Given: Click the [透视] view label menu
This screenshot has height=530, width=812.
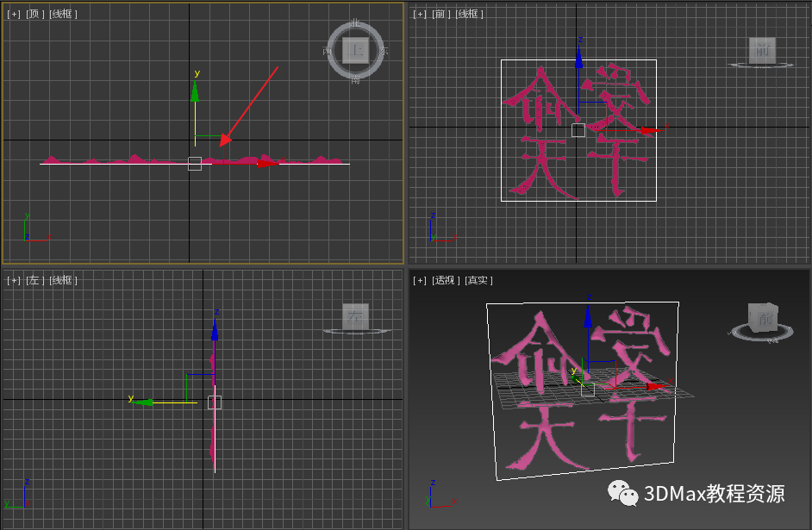Looking at the screenshot, I should [446, 281].
